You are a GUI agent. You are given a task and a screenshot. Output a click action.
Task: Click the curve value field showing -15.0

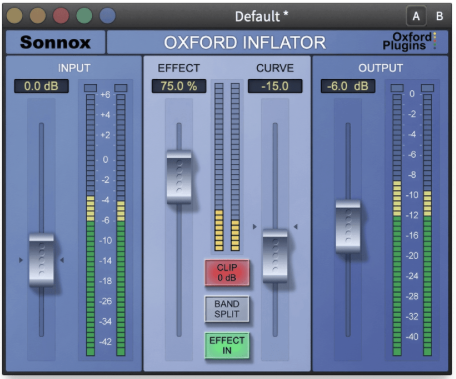point(275,86)
